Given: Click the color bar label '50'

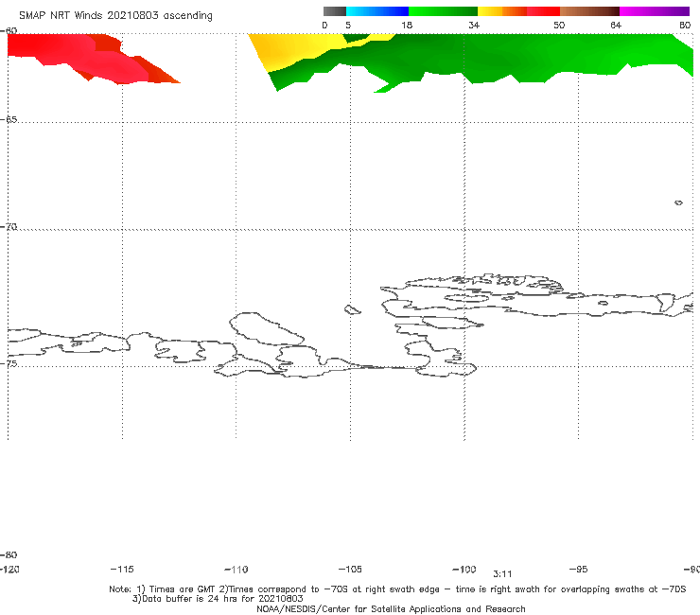Looking at the screenshot, I should coord(559,26).
